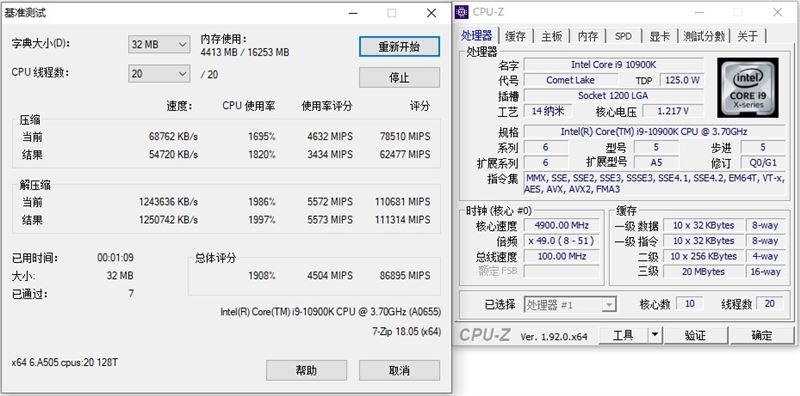Close the CPU-Z window
The width and height of the screenshot is (800, 396).
(778, 12)
